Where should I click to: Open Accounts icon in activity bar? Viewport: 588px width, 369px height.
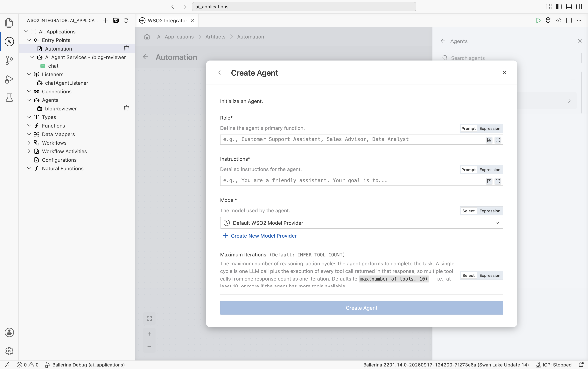tap(9, 332)
